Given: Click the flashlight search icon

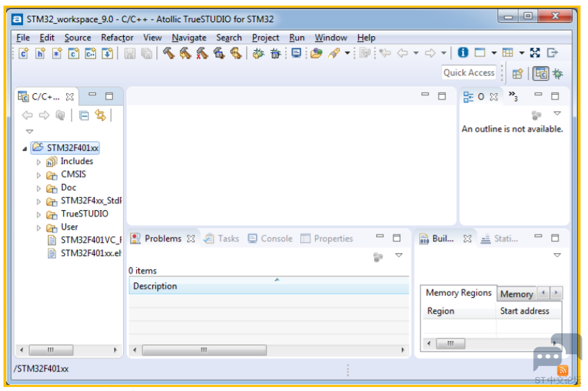Looking at the screenshot, I should pos(334,54).
